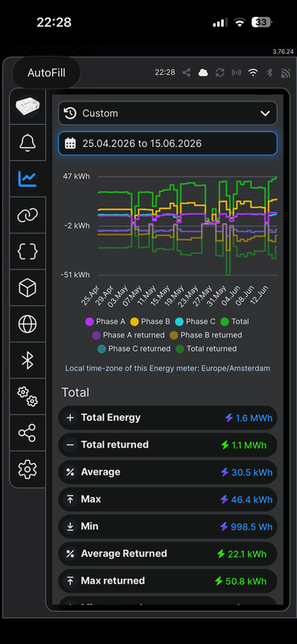Screen dimensions: 297x644
Task: Click the Max 46.4 kWh row
Action: tap(167, 499)
